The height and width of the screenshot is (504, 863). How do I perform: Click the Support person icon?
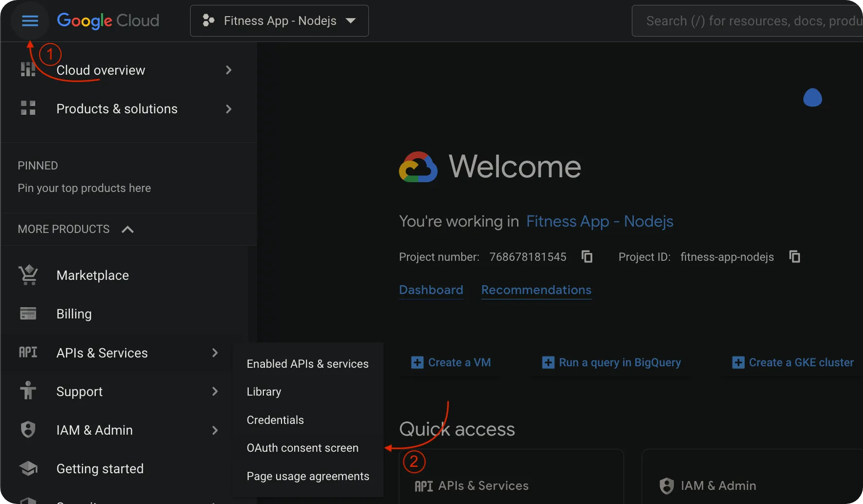[28, 391]
